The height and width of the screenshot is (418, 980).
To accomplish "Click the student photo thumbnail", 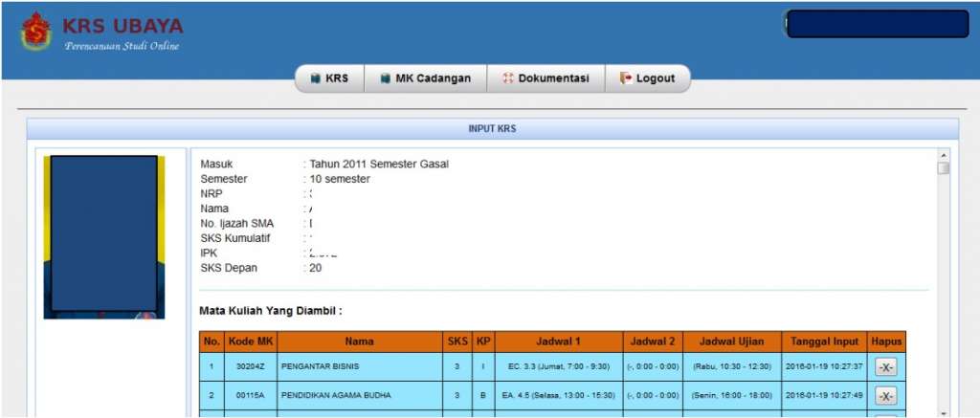I will click(104, 236).
